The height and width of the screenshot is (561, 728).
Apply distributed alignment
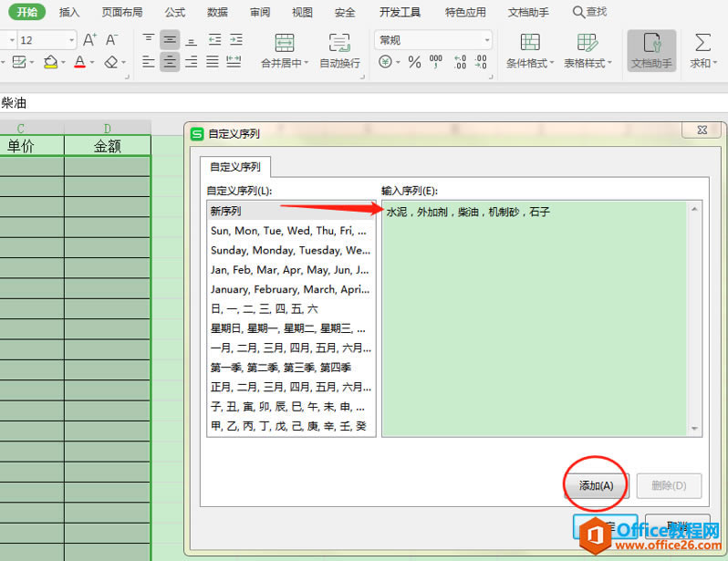tap(234, 61)
